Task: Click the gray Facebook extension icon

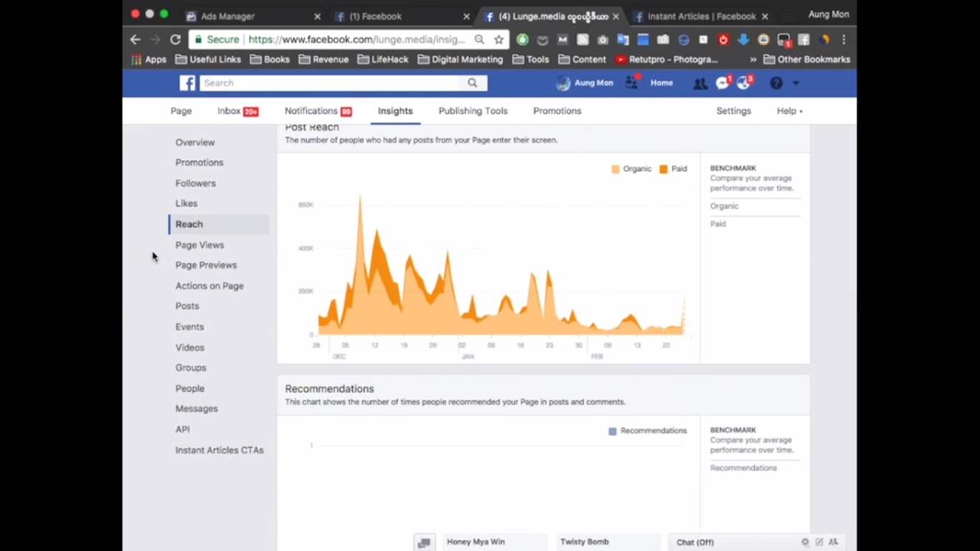Action: click(804, 39)
